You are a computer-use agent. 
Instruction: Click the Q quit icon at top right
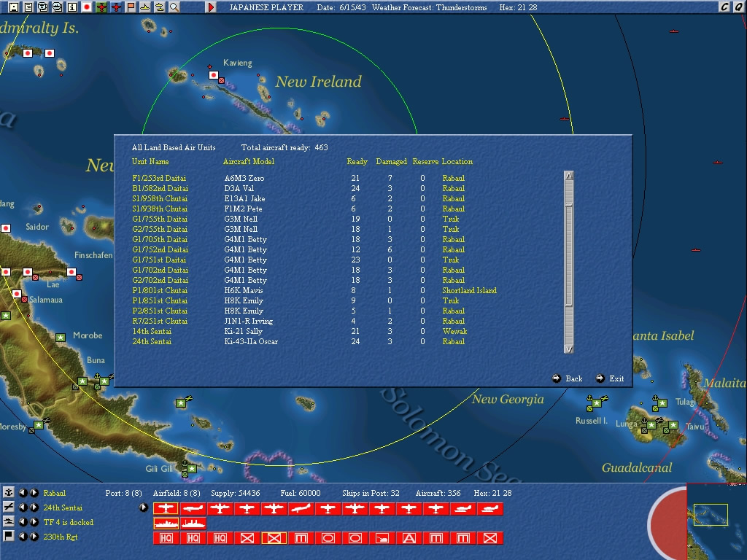tap(738, 7)
